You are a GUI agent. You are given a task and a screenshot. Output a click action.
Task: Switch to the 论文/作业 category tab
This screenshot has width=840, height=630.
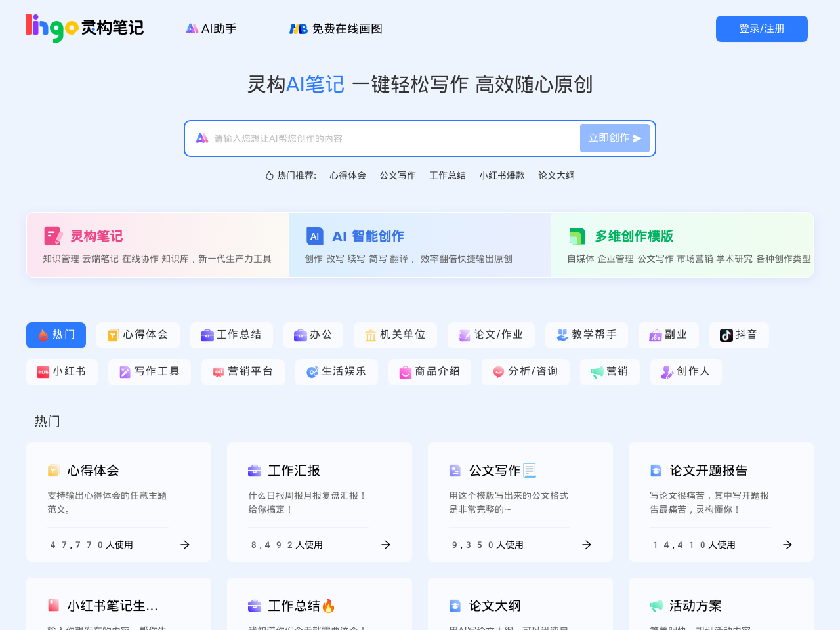point(491,335)
